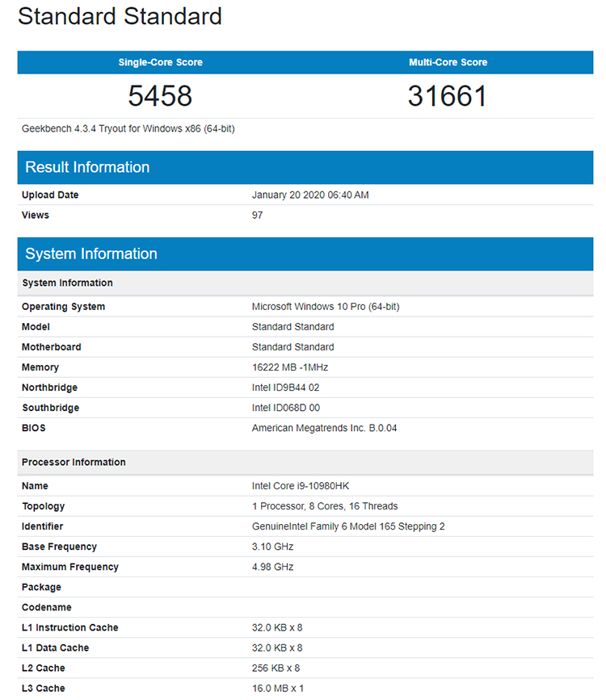Select the Single-Core Score header
Screen dimensions: 606x700
pos(161,62)
